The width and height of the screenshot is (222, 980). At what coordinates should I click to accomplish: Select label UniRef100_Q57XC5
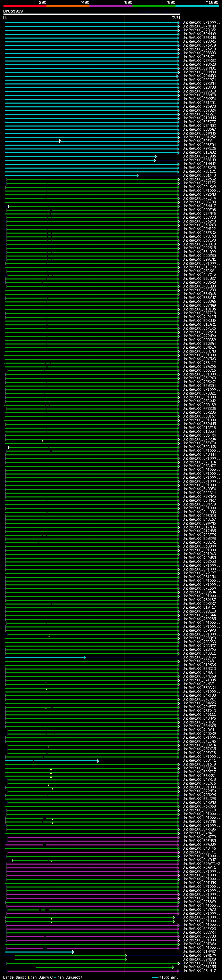(x=199, y=749)
